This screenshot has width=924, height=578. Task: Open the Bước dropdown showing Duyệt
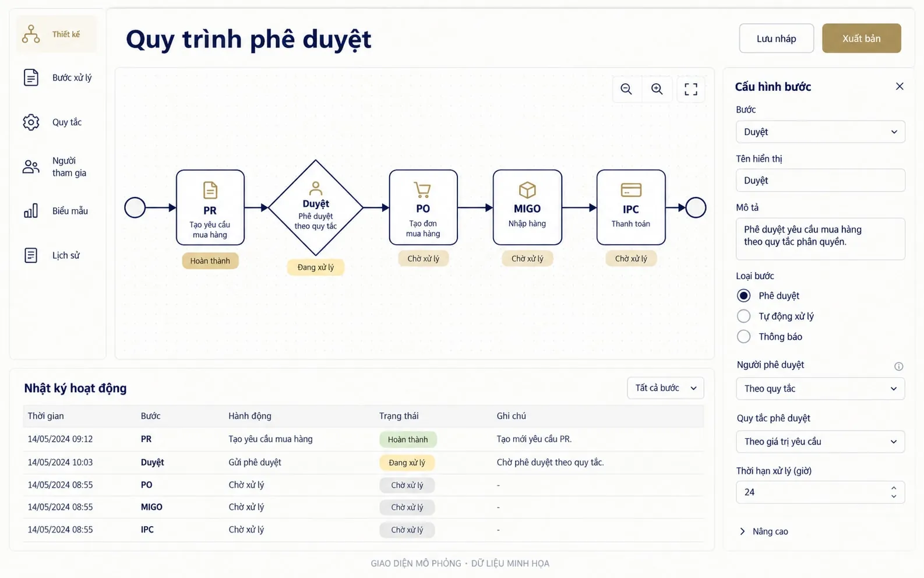pos(820,132)
